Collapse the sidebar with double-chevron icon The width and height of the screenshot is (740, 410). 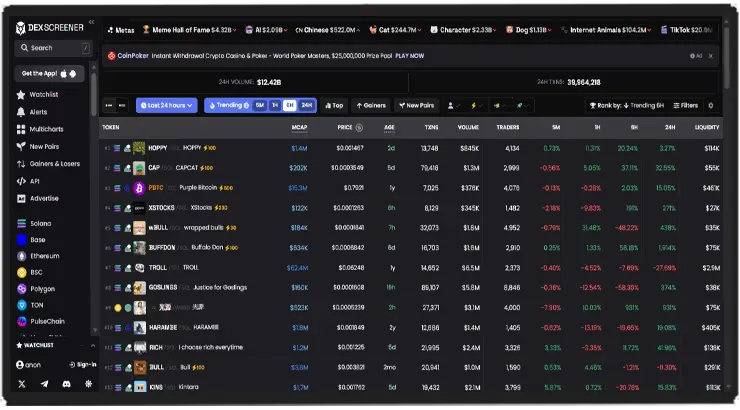point(92,22)
